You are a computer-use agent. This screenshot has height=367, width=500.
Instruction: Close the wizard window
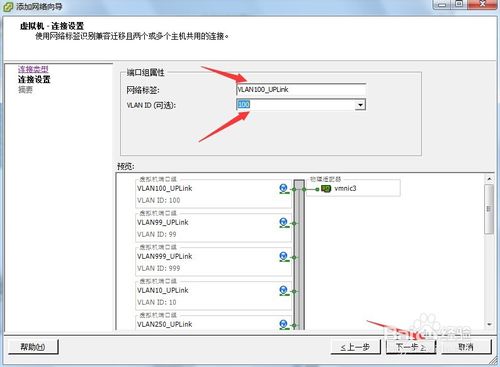483,4
